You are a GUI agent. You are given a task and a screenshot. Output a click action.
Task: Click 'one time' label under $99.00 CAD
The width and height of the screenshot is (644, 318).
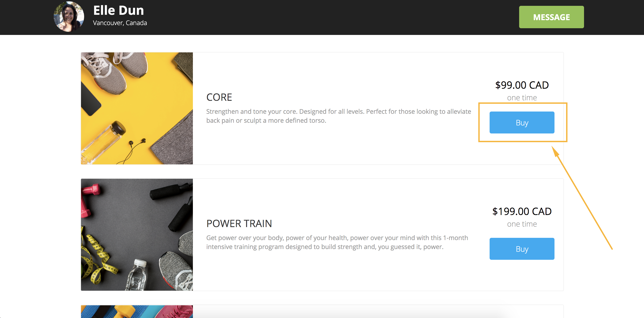522,98
